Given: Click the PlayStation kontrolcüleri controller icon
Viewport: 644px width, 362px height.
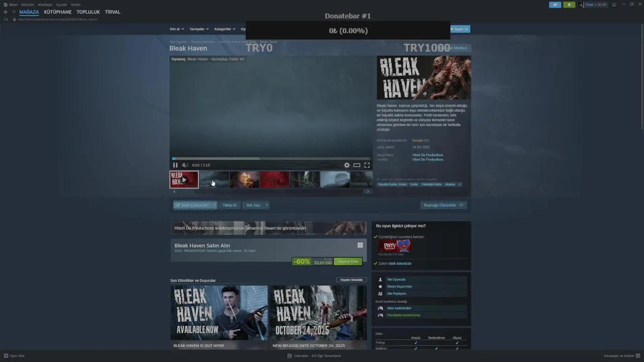Looking at the screenshot, I should pyautogui.click(x=380, y=315).
